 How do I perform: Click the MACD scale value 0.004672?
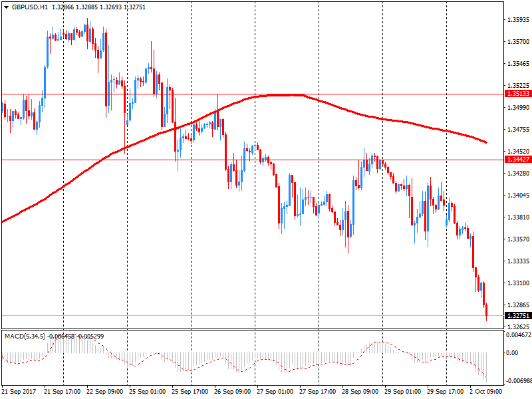point(519,335)
